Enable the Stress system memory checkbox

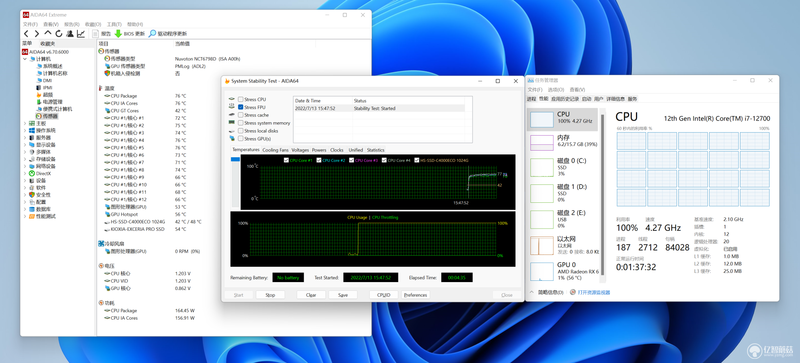pyautogui.click(x=241, y=123)
